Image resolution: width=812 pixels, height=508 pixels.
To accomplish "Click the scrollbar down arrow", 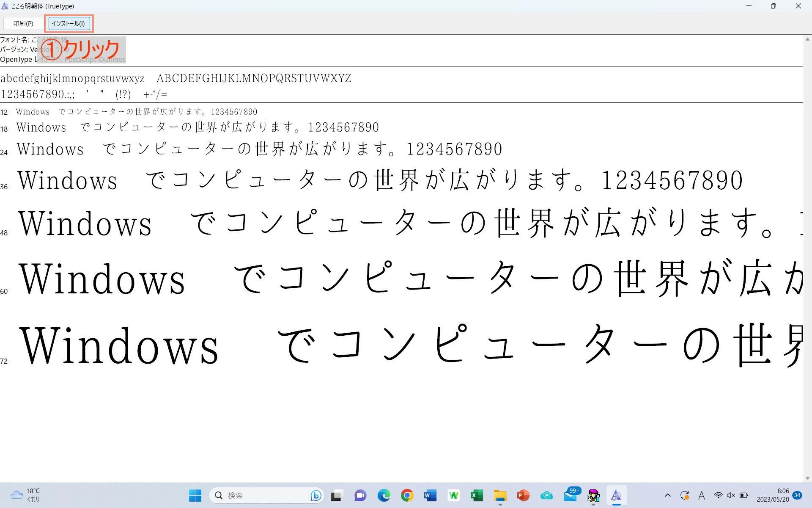I will [x=807, y=478].
